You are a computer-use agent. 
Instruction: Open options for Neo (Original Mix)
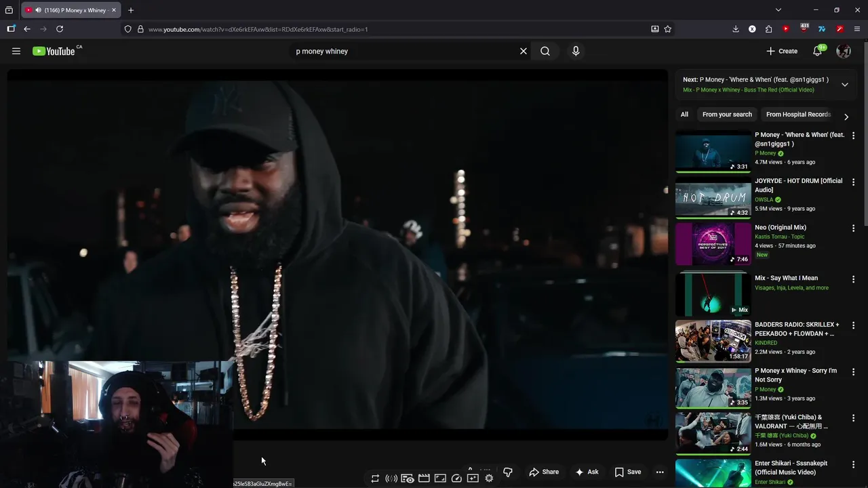click(854, 229)
